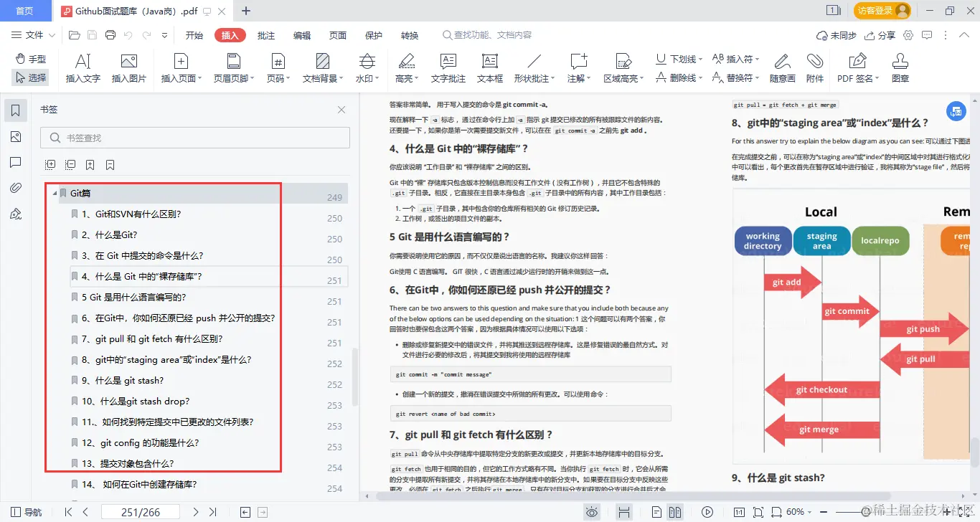The height and width of the screenshot is (522, 980).
Task: Collapse the Git篇 bookmark tree
Action: pyautogui.click(x=55, y=193)
